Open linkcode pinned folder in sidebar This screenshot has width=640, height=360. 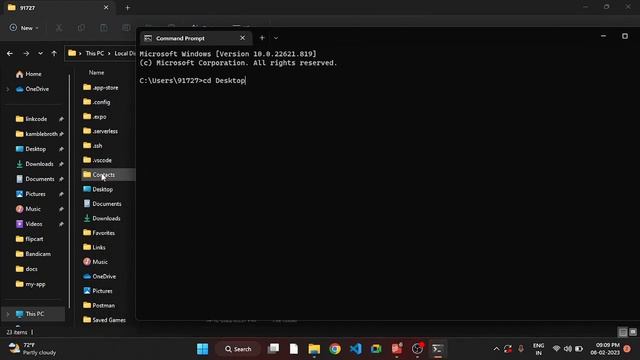pos(36,119)
